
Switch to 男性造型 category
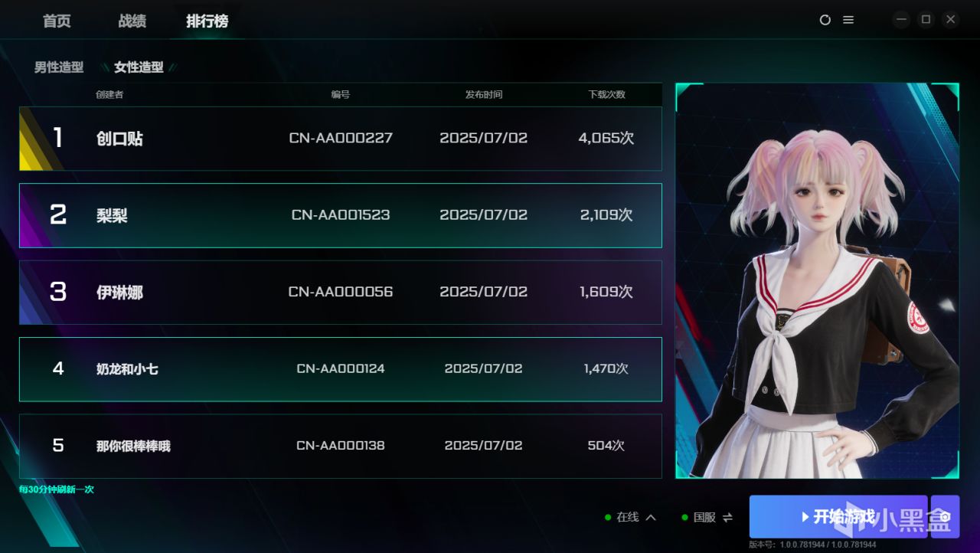point(59,67)
